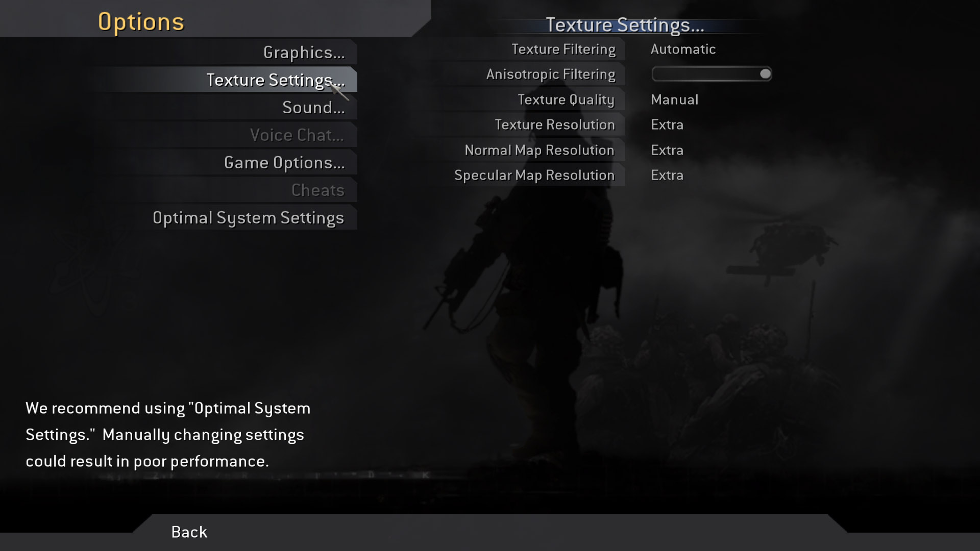Click the disabled Cheats entry
This screenshot has width=980, height=551.
point(317,190)
